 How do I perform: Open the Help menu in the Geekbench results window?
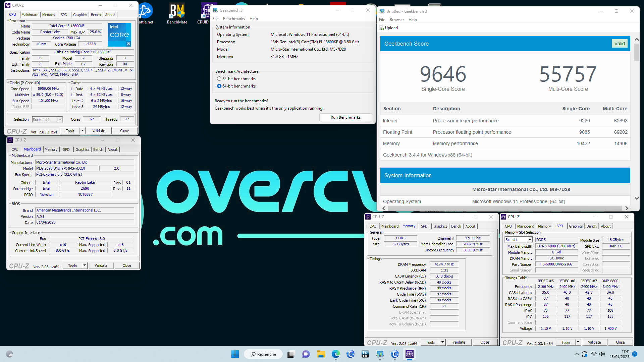click(x=413, y=20)
